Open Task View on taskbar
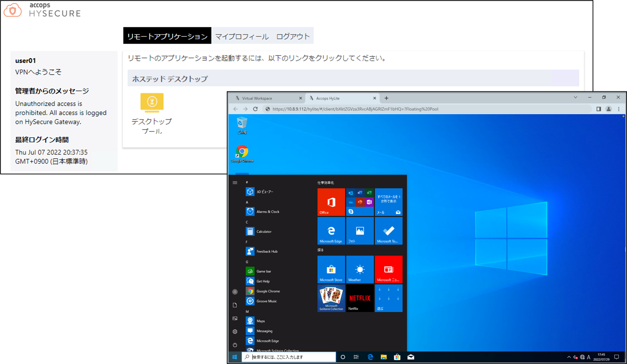Screen dimensions: 627x364 point(356,357)
